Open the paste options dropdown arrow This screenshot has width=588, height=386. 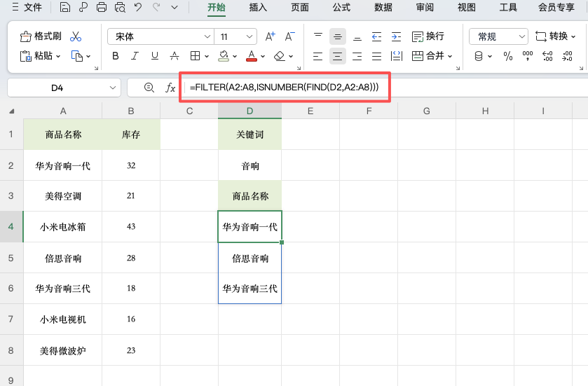pos(58,57)
